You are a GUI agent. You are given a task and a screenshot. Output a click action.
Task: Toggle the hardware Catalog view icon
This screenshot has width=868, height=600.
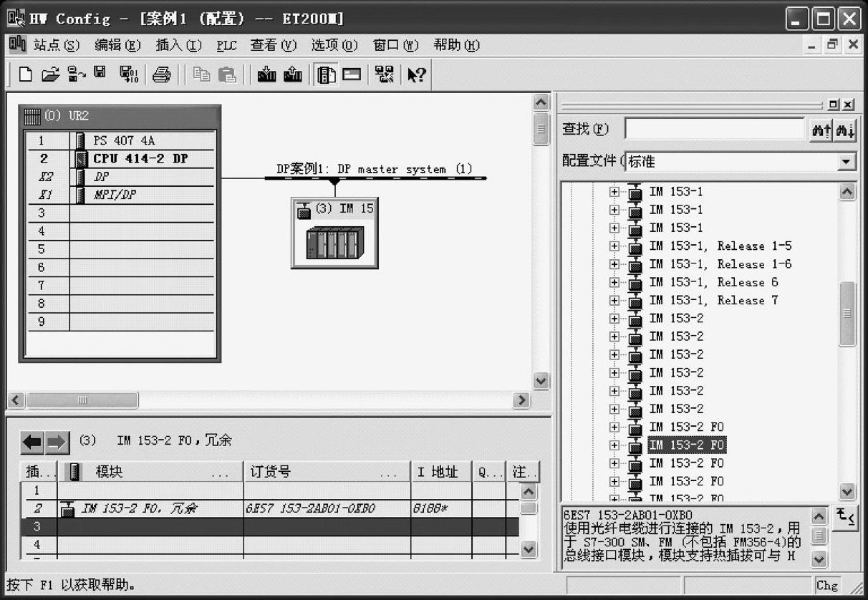[x=327, y=74]
